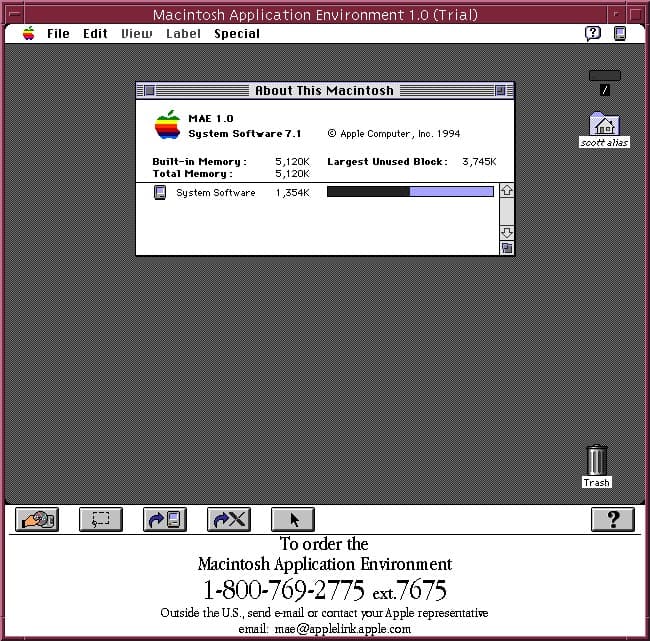Click the "System Software 7.1" version text

[245, 134]
